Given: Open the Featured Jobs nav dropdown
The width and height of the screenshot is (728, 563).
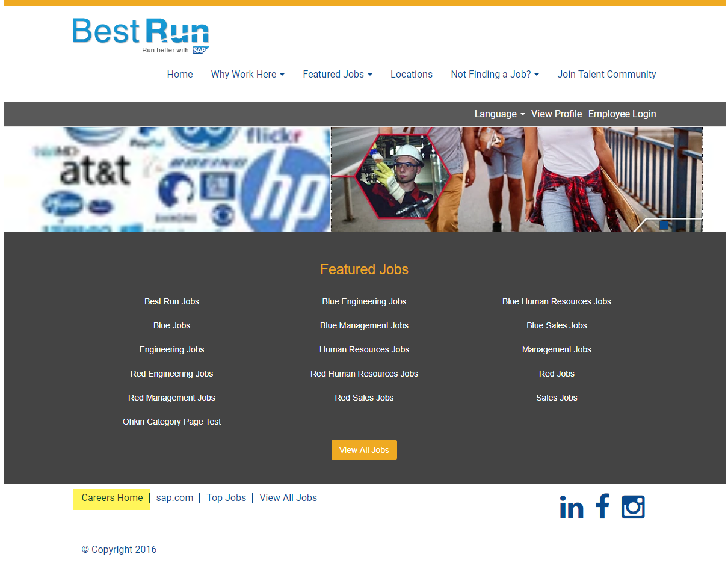Looking at the screenshot, I should coord(338,75).
